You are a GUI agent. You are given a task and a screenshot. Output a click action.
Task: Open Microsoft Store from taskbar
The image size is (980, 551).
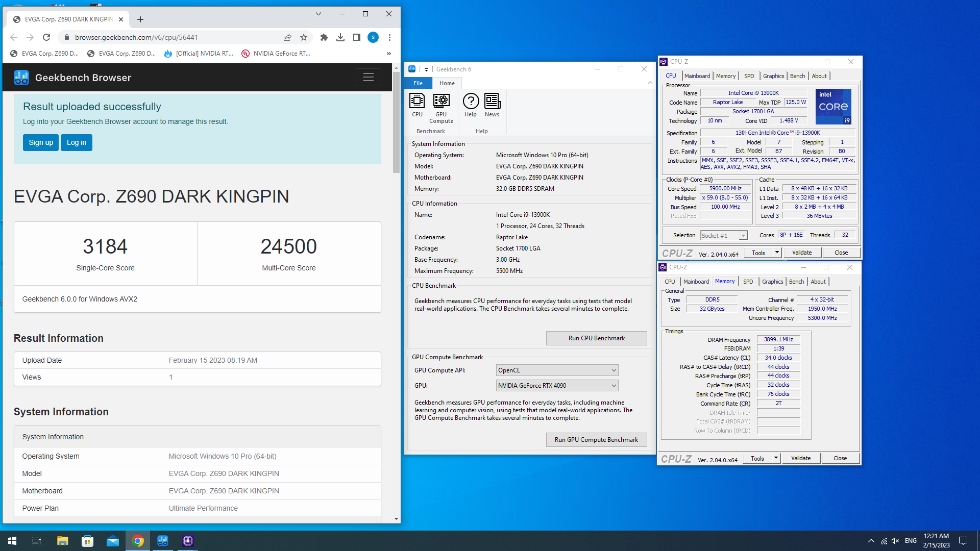coord(87,541)
